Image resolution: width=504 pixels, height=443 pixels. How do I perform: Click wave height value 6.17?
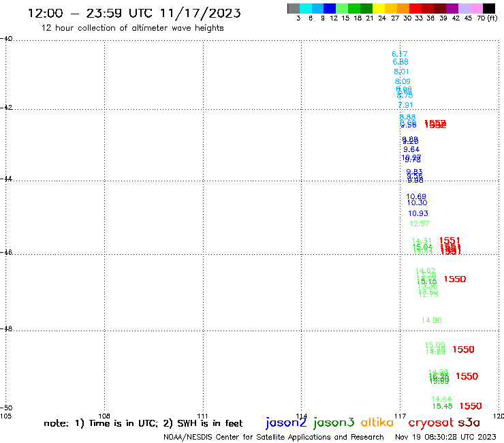tap(400, 54)
